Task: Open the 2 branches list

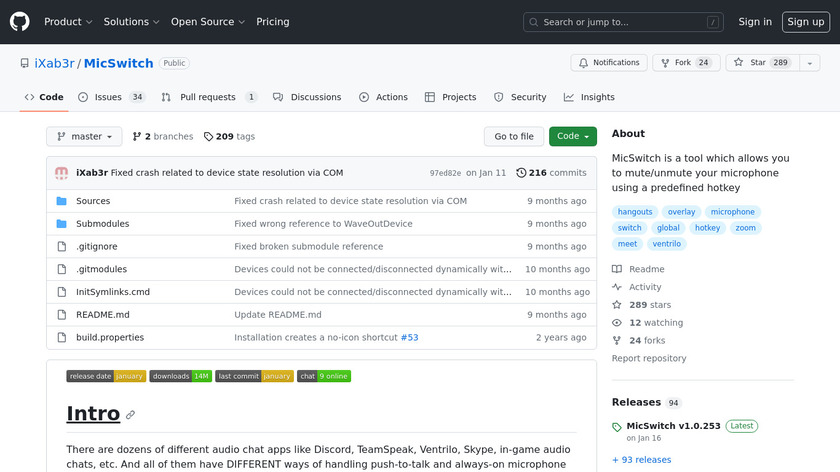Action: pos(162,137)
